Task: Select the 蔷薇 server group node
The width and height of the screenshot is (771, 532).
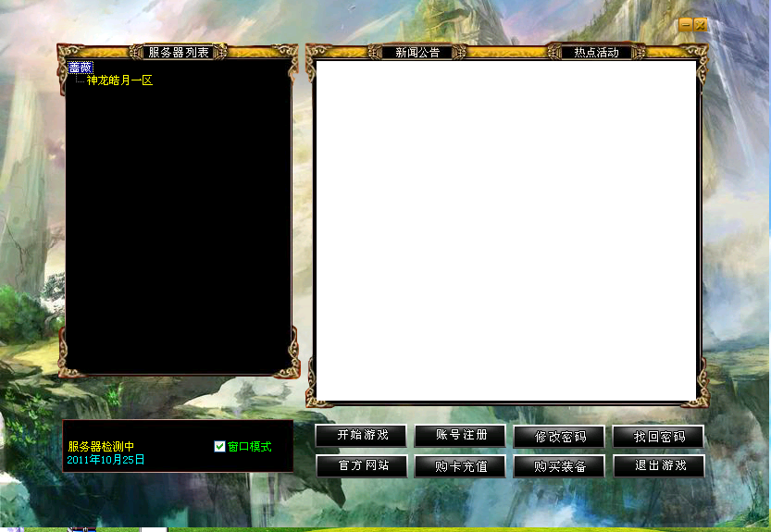Action: (81, 68)
